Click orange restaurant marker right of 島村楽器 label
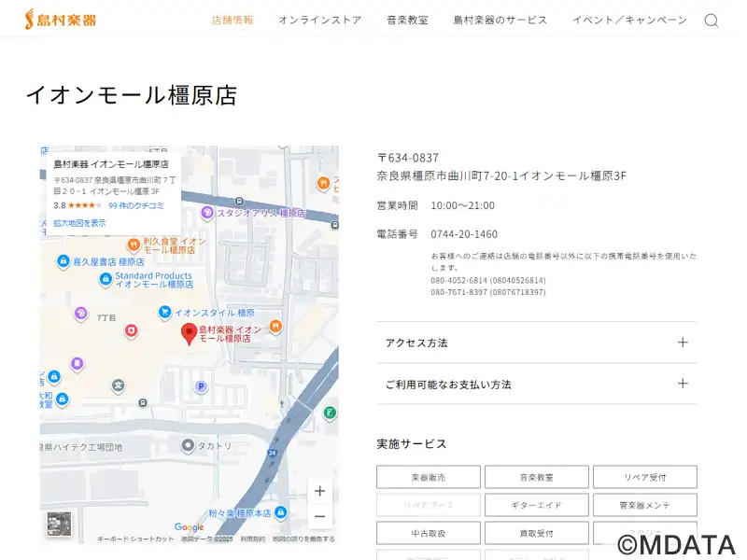The height and width of the screenshot is (560, 747). (x=275, y=326)
